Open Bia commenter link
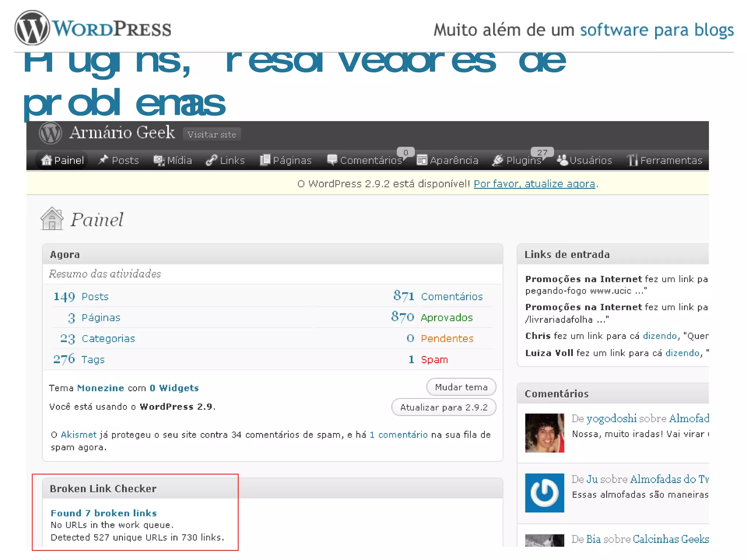 [593, 539]
